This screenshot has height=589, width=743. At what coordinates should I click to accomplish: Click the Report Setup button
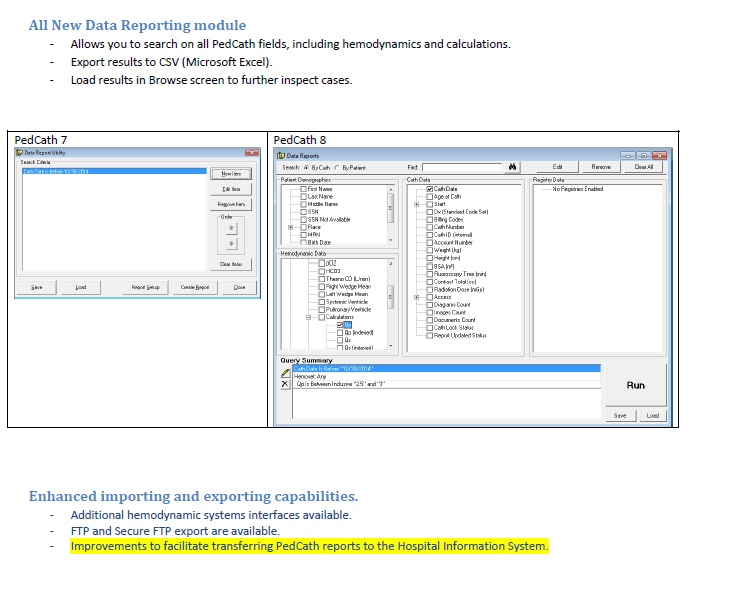(145, 287)
